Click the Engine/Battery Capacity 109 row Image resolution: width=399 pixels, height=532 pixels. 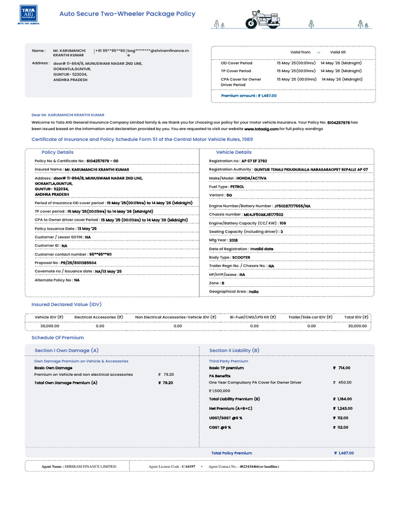pyautogui.click(x=247, y=223)
